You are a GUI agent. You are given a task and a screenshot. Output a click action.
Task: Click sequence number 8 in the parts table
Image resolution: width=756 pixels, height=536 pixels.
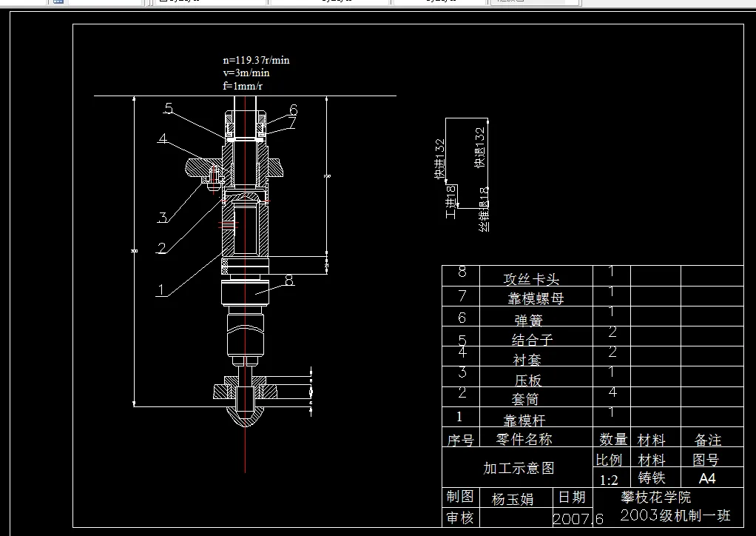[x=462, y=272]
